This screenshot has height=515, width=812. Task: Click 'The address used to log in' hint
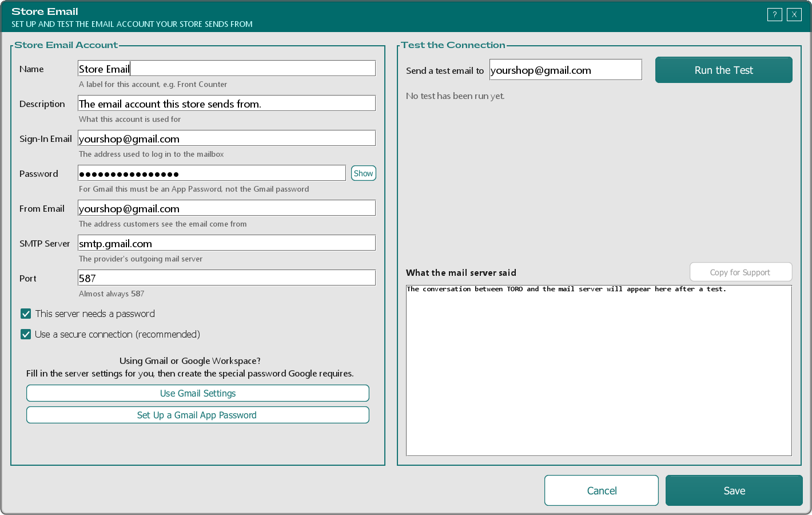pyautogui.click(x=152, y=154)
